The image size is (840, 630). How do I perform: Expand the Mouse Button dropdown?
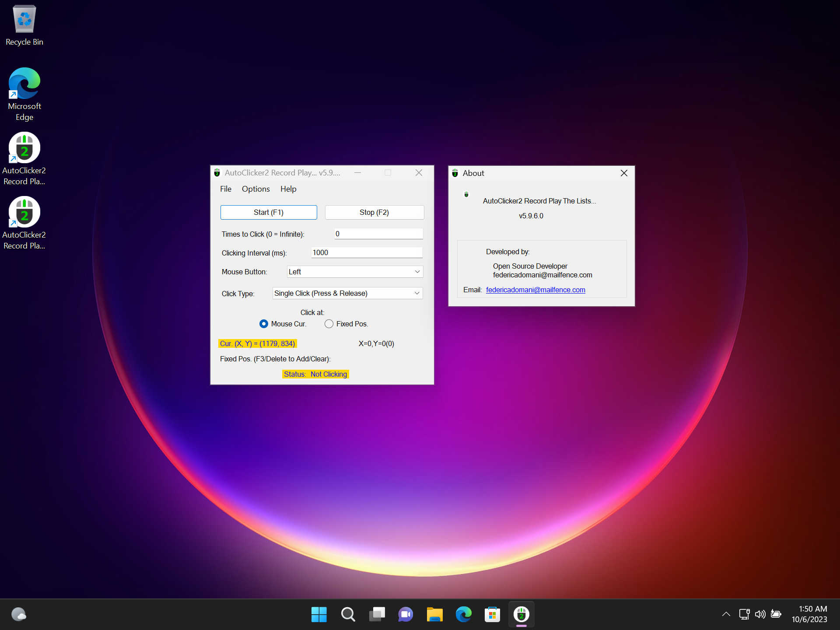point(416,271)
